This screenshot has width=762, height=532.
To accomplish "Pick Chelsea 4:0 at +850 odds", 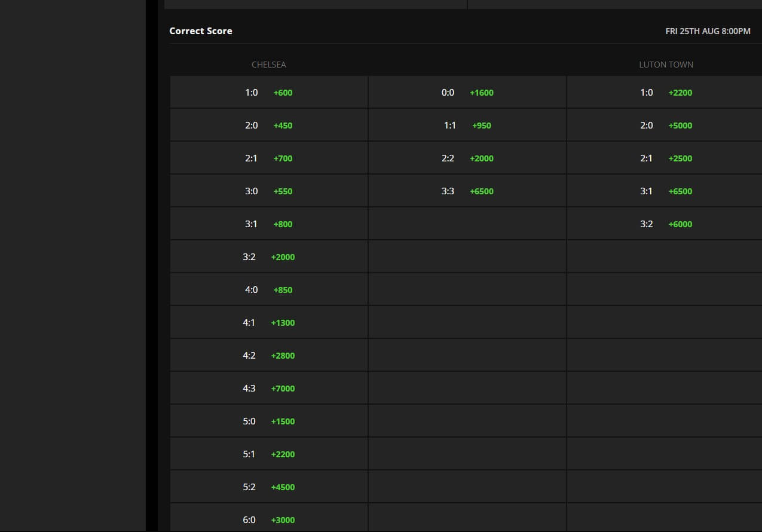I will coord(269,290).
